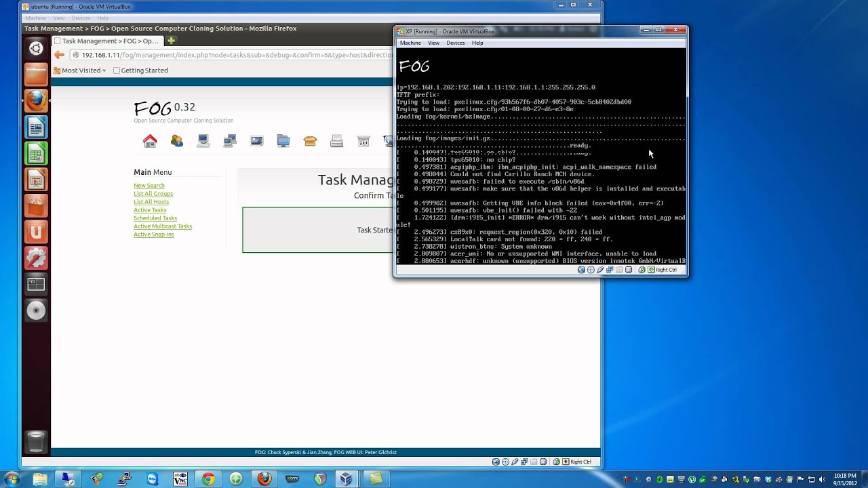Select the Task Management Firefox tab

click(108, 41)
